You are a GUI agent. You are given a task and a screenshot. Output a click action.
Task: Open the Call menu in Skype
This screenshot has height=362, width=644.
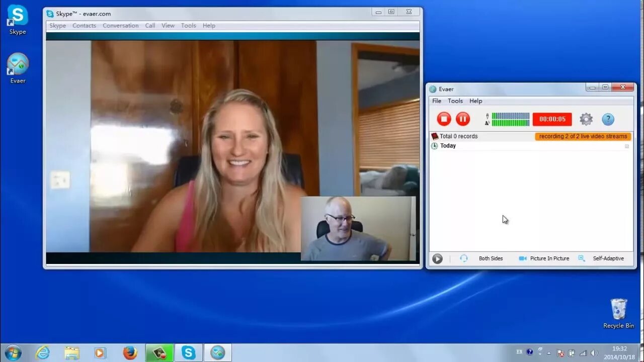click(x=150, y=26)
